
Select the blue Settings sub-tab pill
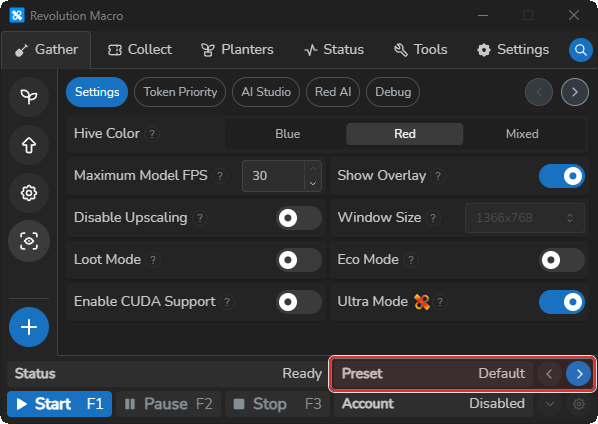[x=97, y=92]
